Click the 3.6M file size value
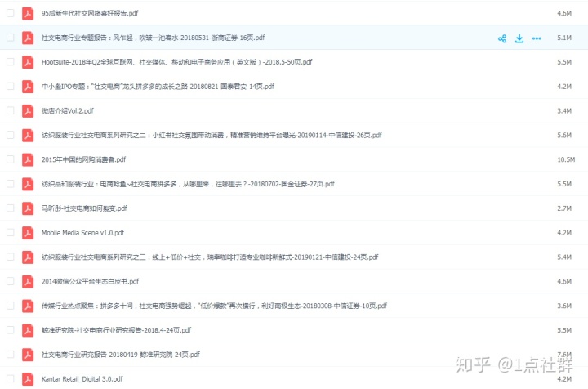 point(564,306)
